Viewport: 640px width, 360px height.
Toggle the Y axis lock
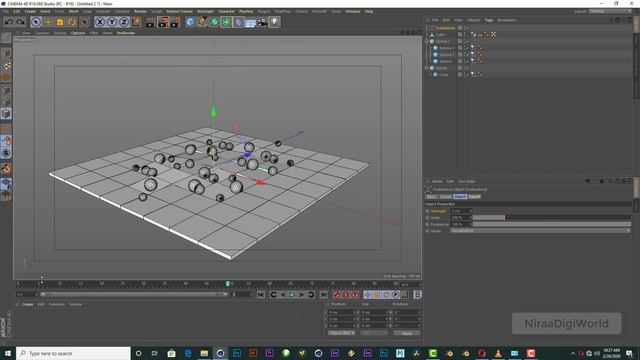[112, 22]
